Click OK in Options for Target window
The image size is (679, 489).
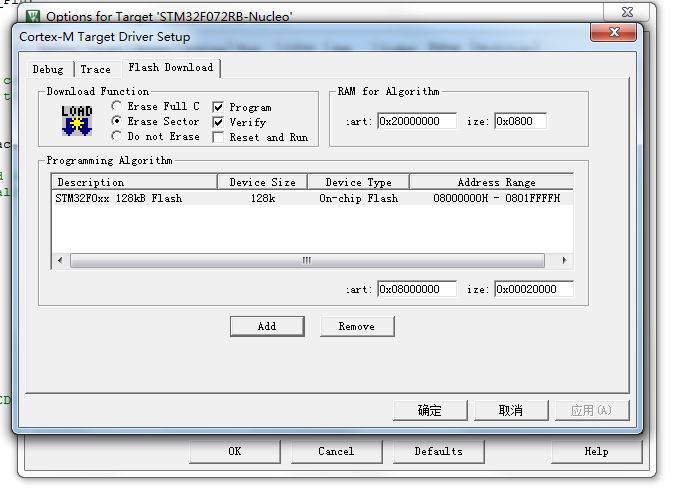(235, 451)
